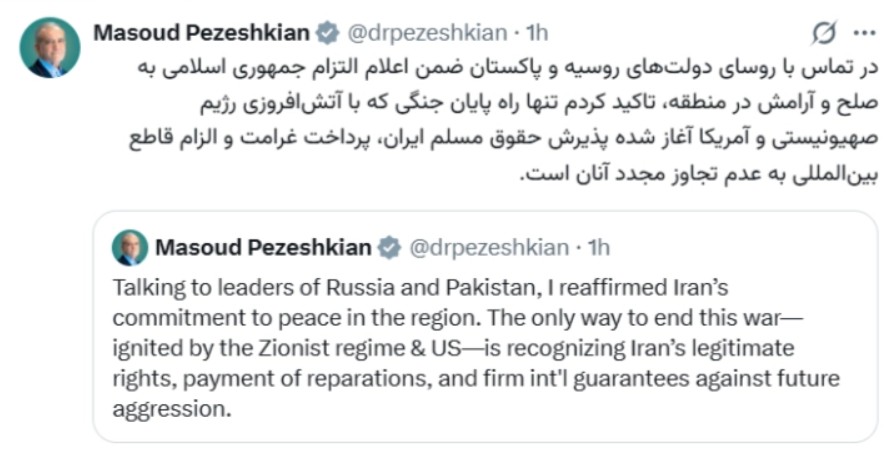Open the main post author's profile picture
The image size is (892, 462).
(x=49, y=47)
